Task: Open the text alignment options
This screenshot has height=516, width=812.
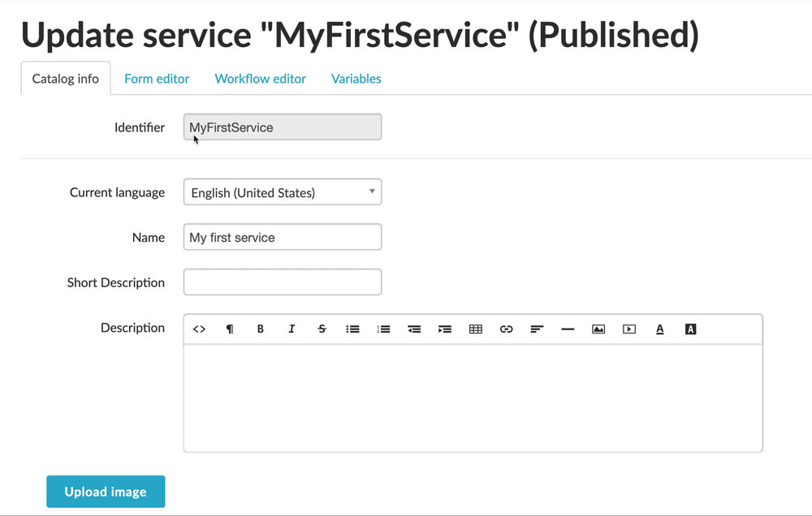Action: (537, 329)
